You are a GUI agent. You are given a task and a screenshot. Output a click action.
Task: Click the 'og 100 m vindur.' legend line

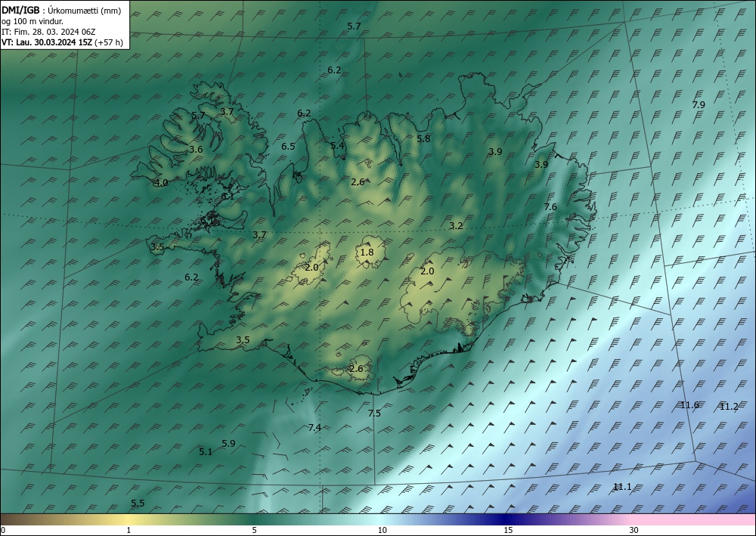pyautogui.click(x=33, y=21)
